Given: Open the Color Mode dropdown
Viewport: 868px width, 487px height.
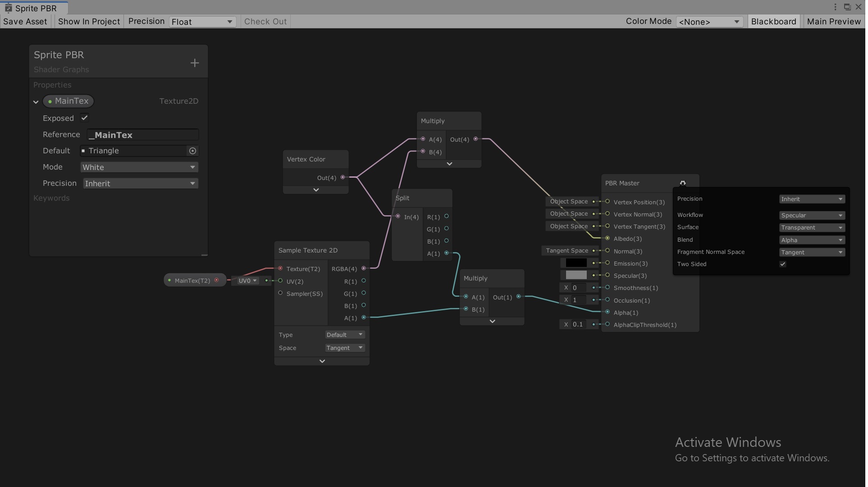Looking at the screenshot, I should (709, 22).
